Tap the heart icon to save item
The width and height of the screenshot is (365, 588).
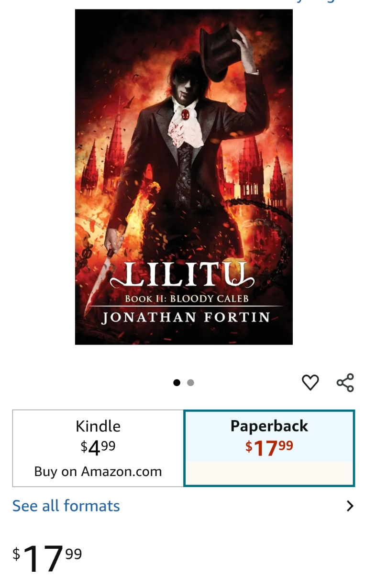(x=310, y=382)
